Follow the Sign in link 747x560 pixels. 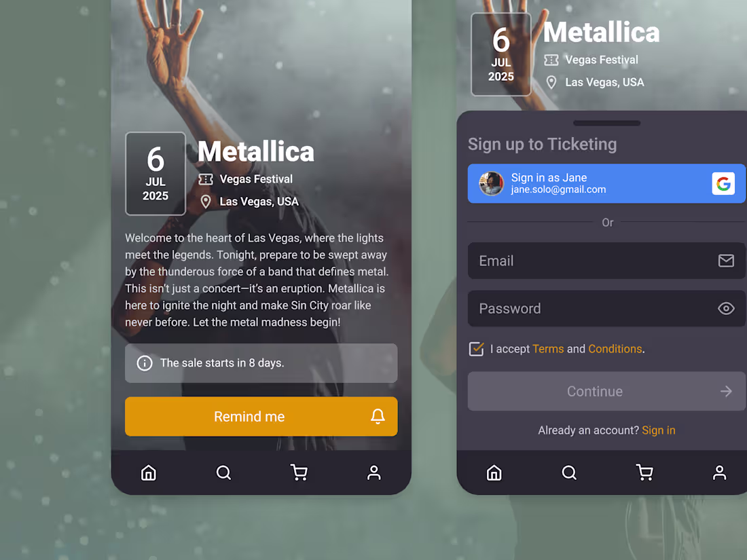pos(659,430)
